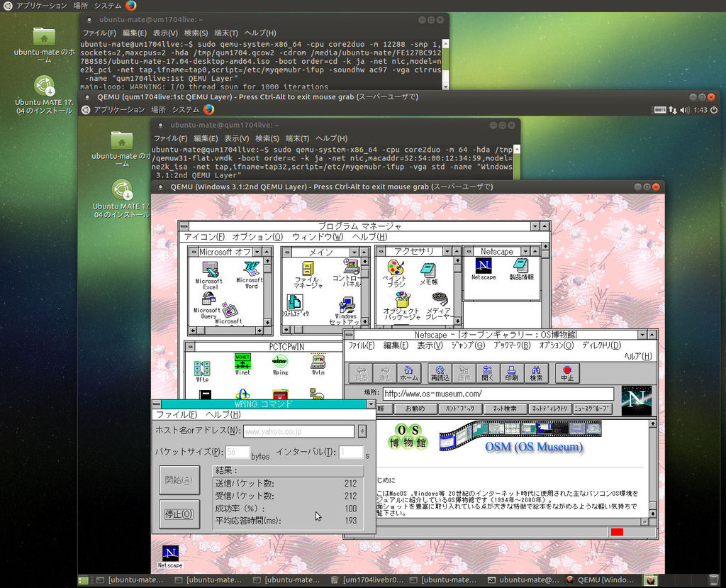Click the ニュースグループ button in Netscape
The image size is (726, 588).
point(593,409)
